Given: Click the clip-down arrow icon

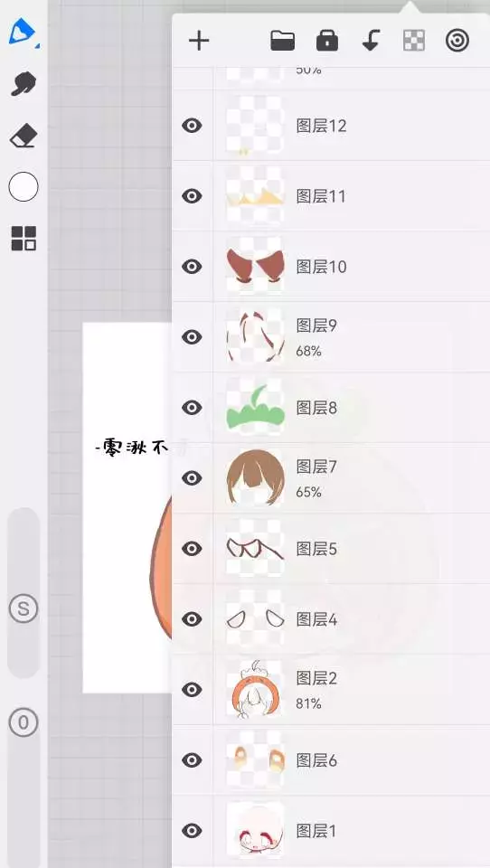Looking at the screenshot, I should pyautogui.click(x=371, y=41).
